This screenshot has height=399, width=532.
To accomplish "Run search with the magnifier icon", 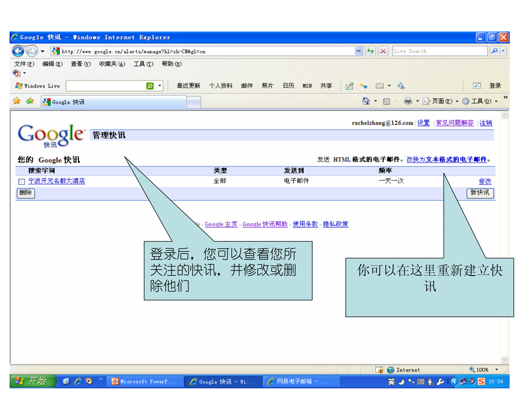I will pos(494,51).
